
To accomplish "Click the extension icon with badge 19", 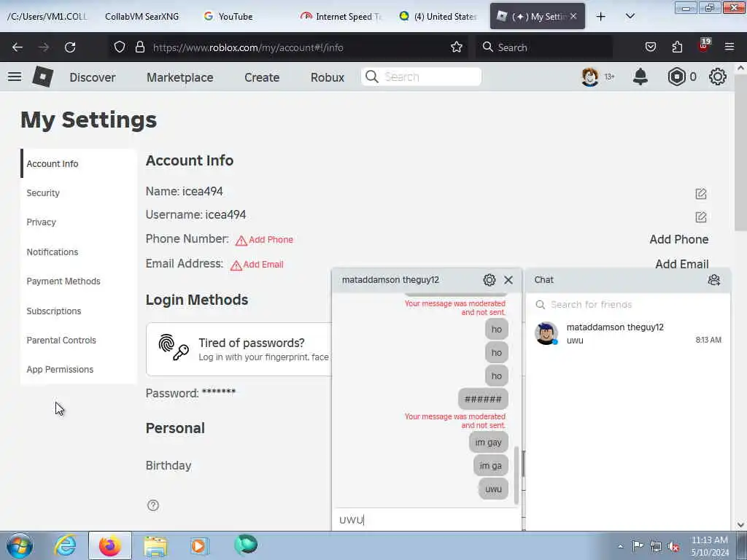I will [x=704, y=46].
